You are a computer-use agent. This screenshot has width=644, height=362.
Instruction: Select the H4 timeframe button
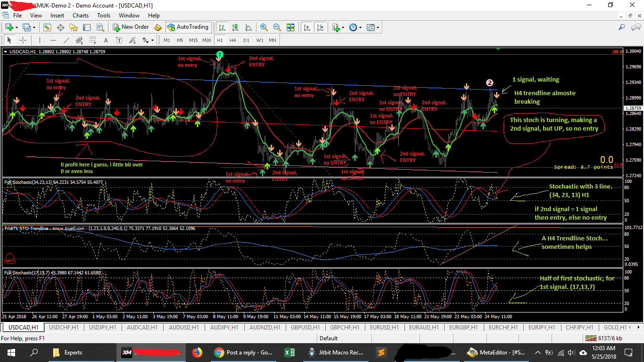233,40
